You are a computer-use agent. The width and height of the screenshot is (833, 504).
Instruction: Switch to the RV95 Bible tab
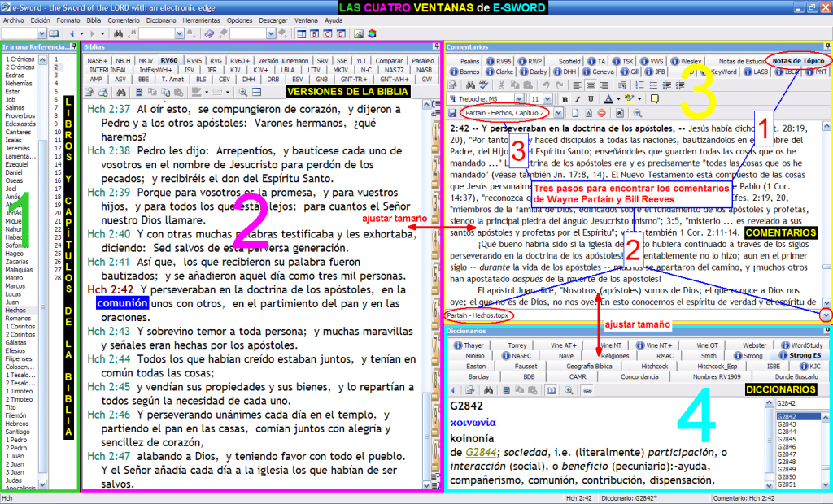(x=194, y=60)
